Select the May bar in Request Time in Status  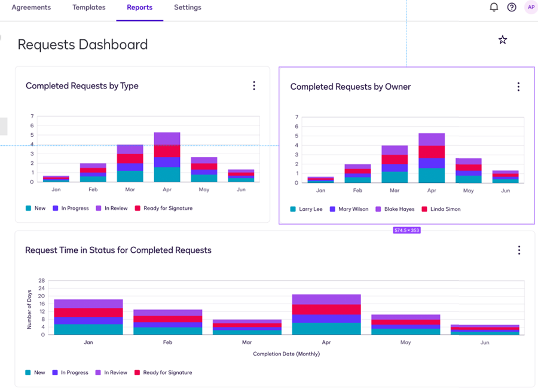coord(405,324)
